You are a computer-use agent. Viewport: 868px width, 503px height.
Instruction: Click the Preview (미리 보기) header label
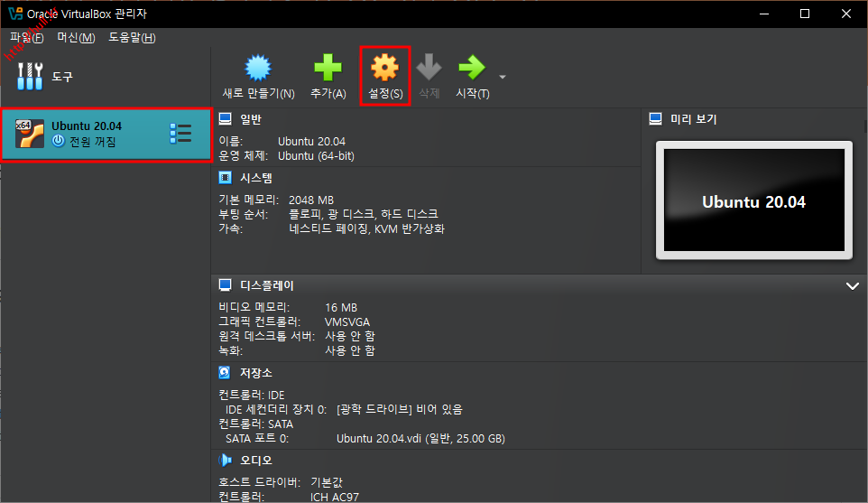tap(694, 119)
